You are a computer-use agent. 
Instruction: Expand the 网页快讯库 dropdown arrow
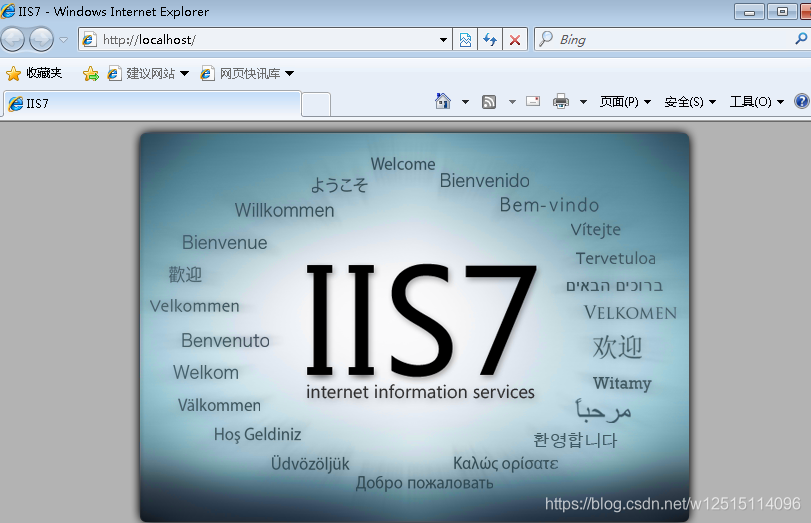tap(290, 73)
